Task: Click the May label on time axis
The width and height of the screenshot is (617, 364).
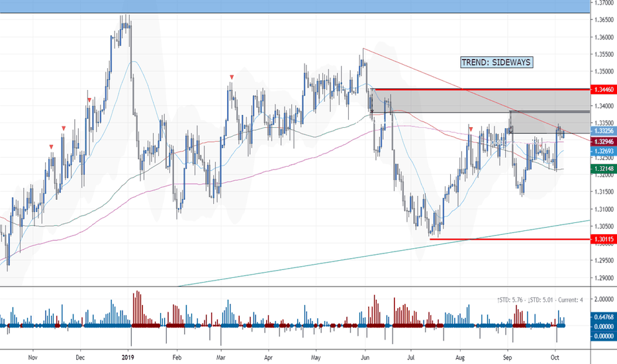Action: click(x=316, y=357)
